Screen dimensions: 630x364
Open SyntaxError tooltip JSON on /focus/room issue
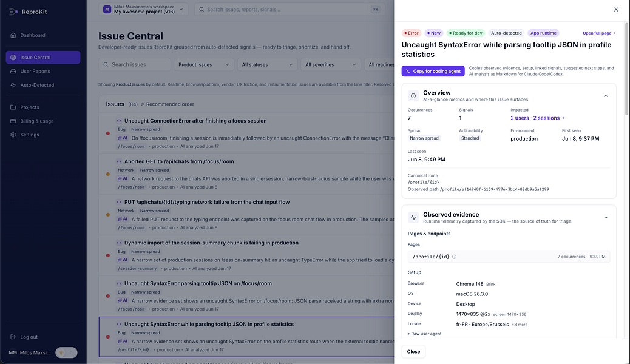click(x=198, y=284)
